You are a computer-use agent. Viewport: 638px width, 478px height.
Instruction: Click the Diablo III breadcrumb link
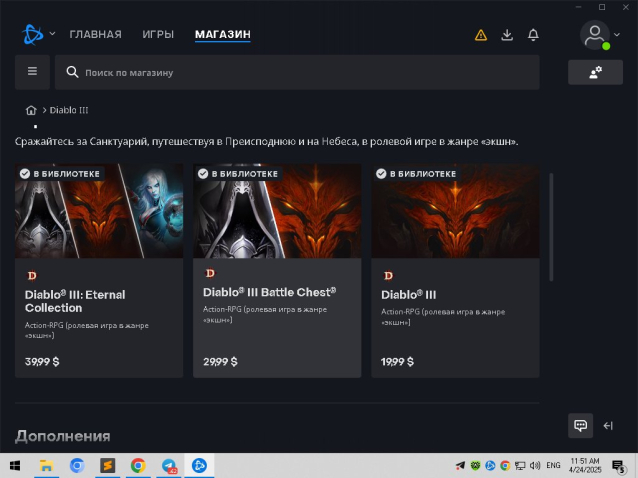[x=69, y=110]
